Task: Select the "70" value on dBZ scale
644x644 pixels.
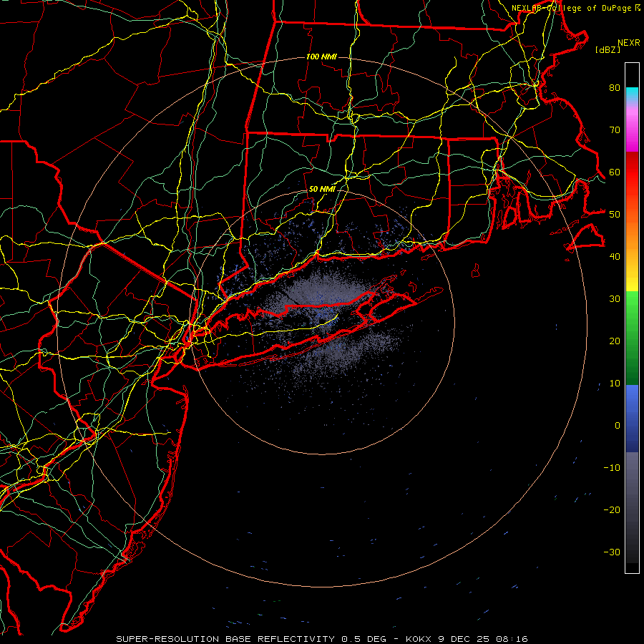Action: pos(615,130)
